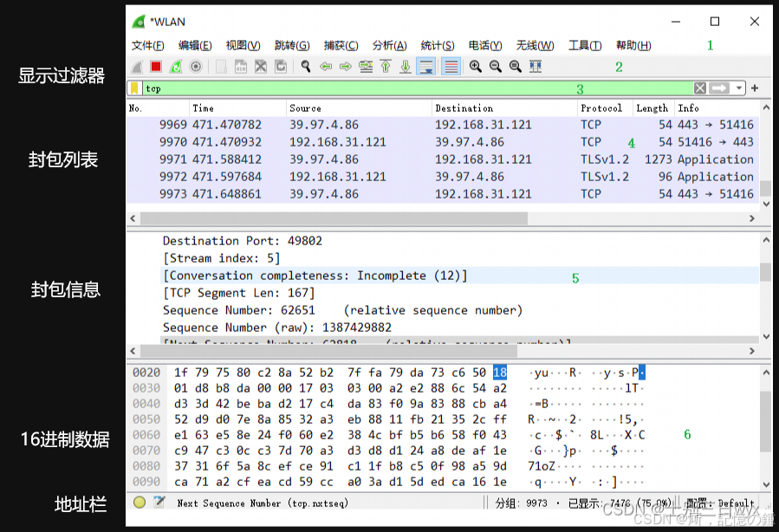Image resolution: width=779 pixels, height=532 pixels.
Task: Add a display filter button with plus
Action: coord(755,88)
